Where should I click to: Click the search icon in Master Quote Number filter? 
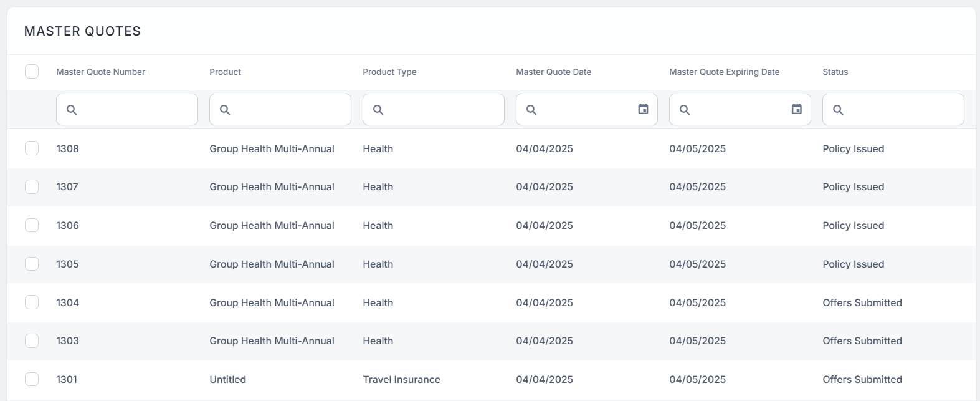[x=72, y=110]
